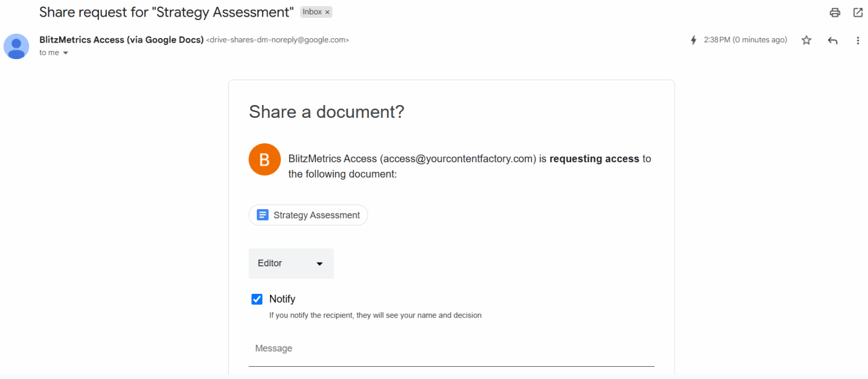This screenshot has width=868, height=379.
Task: Click the Inbox label tag
Action: (x=312, y=12)
